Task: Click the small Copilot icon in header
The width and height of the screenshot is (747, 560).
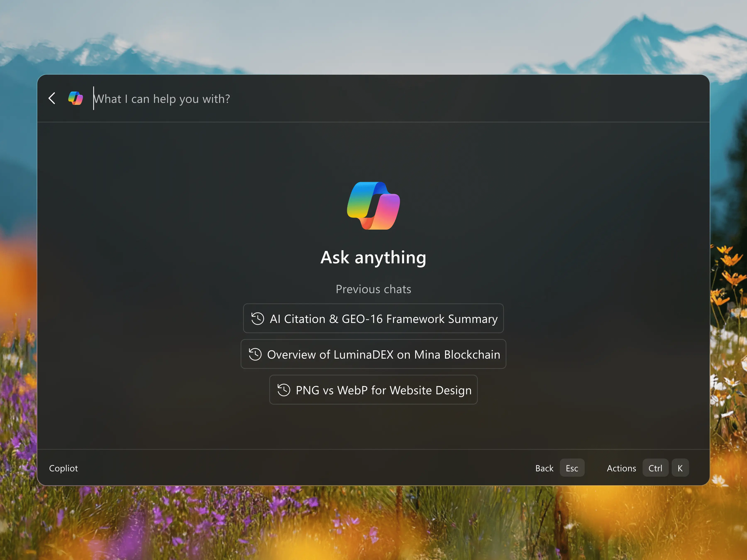Action: click(75, 98)
